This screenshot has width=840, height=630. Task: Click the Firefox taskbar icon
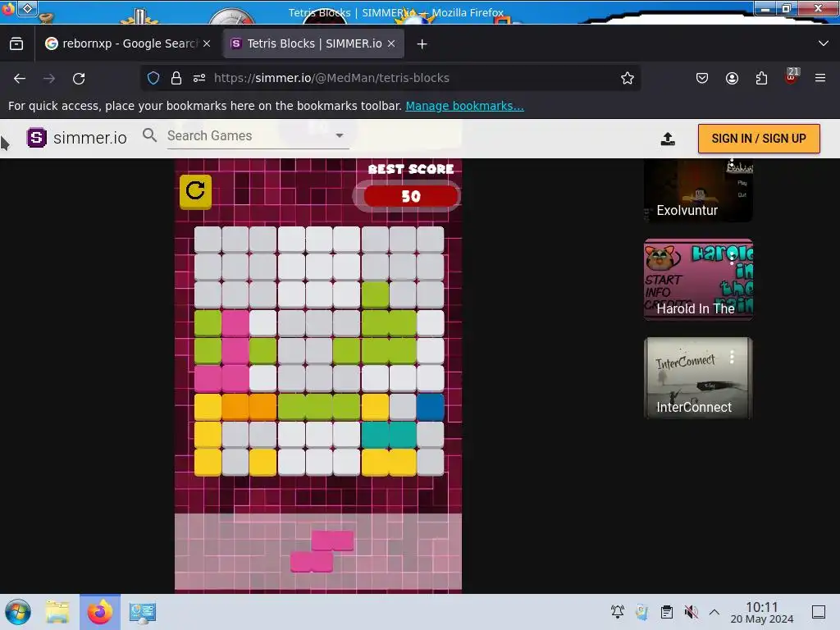(100, 612)
